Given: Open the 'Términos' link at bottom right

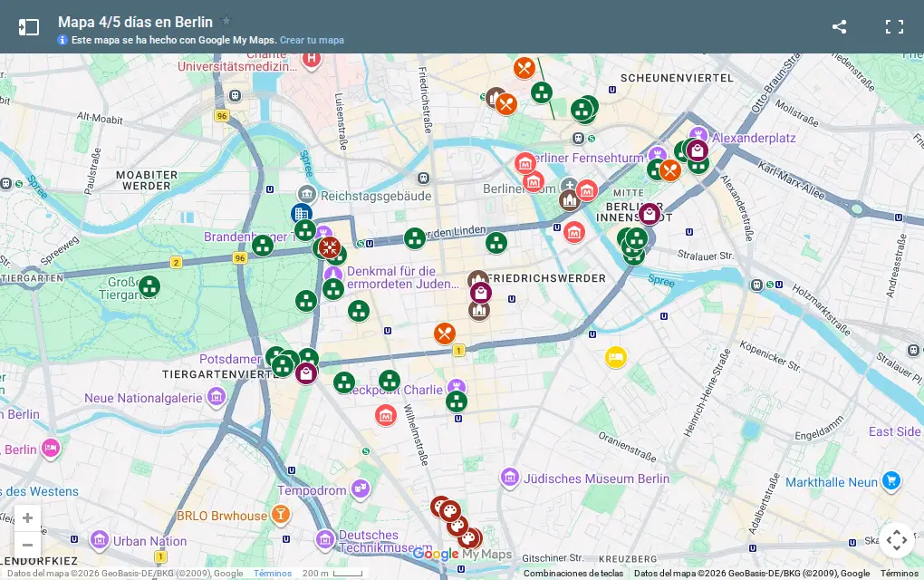Looking at the screenshot, I should 899,573.
